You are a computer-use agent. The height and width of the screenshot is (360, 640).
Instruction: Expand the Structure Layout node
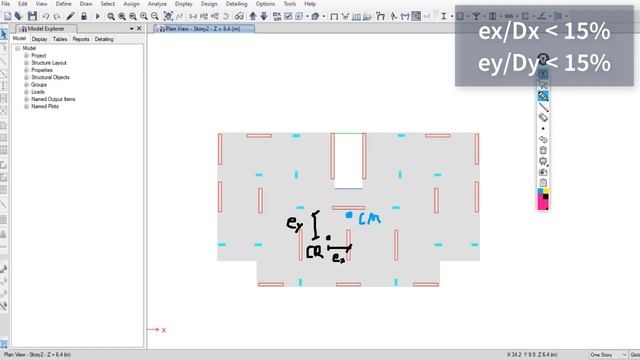(27, 63)
